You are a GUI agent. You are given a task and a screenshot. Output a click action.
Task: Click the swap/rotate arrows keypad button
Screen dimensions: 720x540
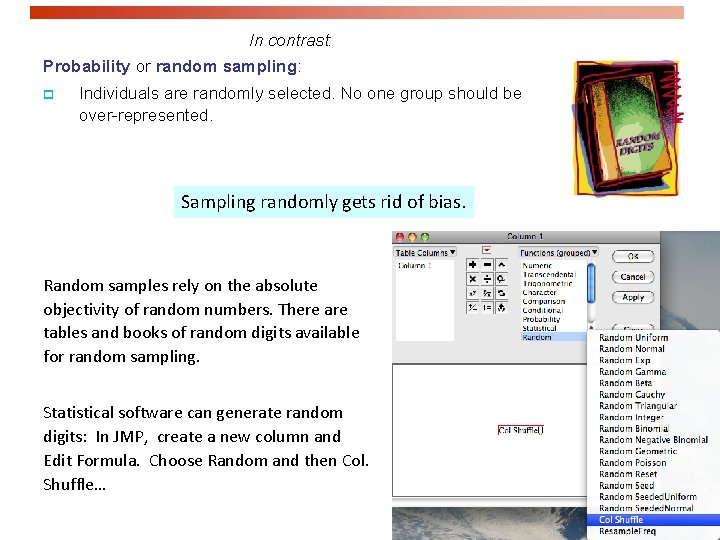pyautogui.click(x=501, y=293)
